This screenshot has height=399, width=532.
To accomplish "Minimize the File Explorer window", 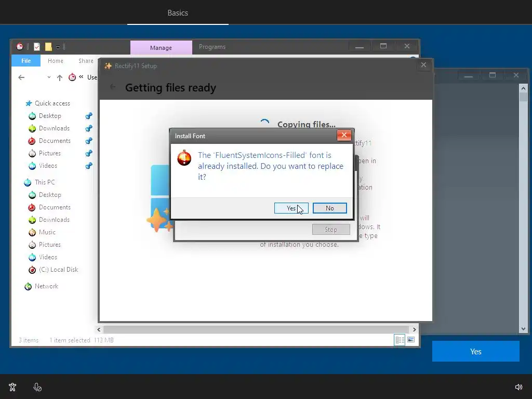I will click(x=360, y=46).
